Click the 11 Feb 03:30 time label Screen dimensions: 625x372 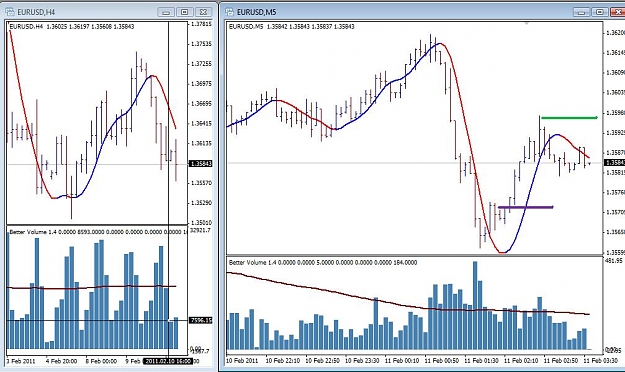601,361
